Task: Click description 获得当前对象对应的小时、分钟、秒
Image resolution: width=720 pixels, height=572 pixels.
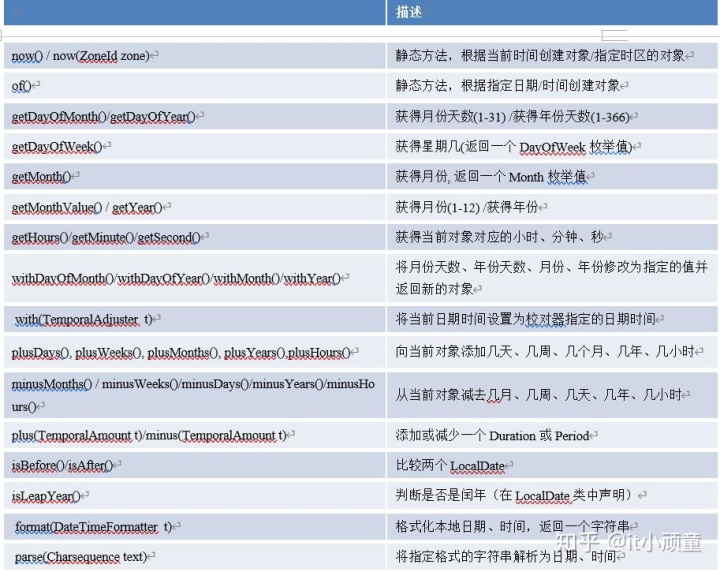Action: pos(552,237)
